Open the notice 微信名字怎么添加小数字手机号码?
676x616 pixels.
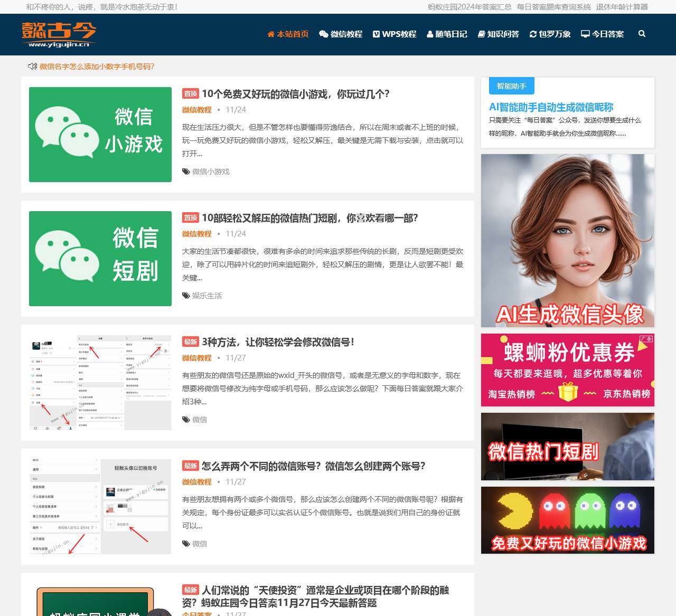pyautogui.click(x=97, y=67)
